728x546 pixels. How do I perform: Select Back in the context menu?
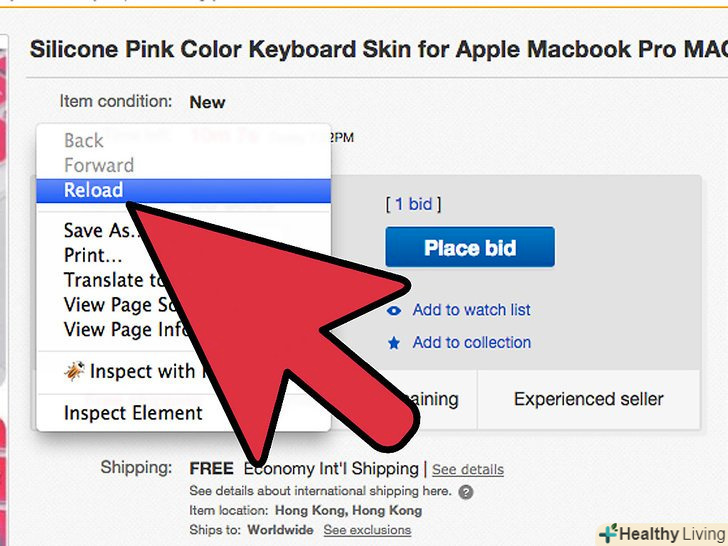coord(83,141)
